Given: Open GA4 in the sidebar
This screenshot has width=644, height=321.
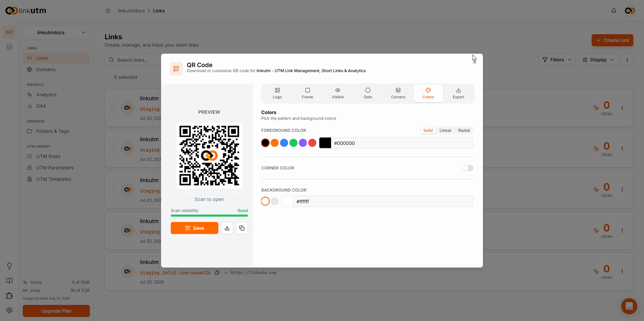Looking at the screenshot, I should [x=56, y=106].
